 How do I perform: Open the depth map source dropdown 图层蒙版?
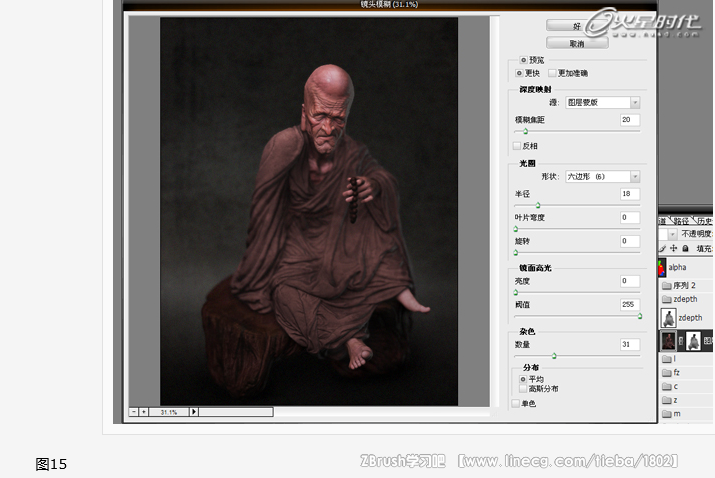coord(602,102)
